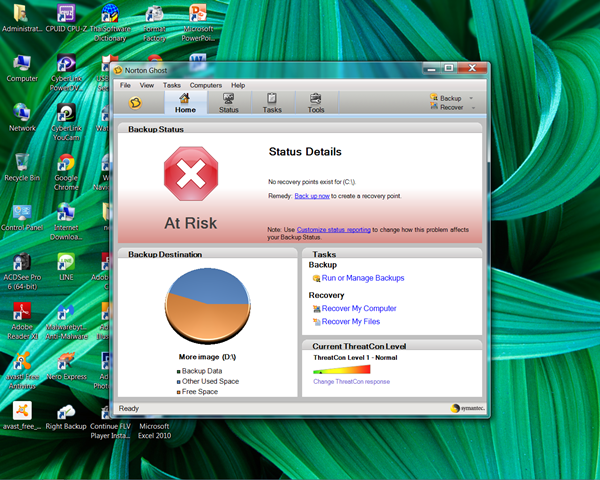
Task: Click the Norton Ghost title bar icon
Action: tap(118, 70)
